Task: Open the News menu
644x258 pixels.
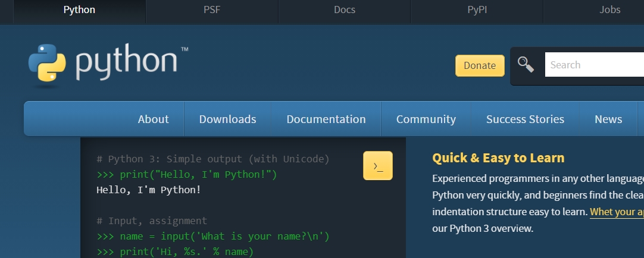Action: click(x=608, y=119)
